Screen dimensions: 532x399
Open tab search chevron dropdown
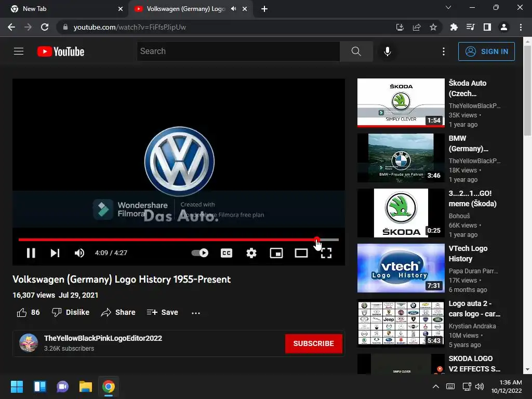coord(448,7)
